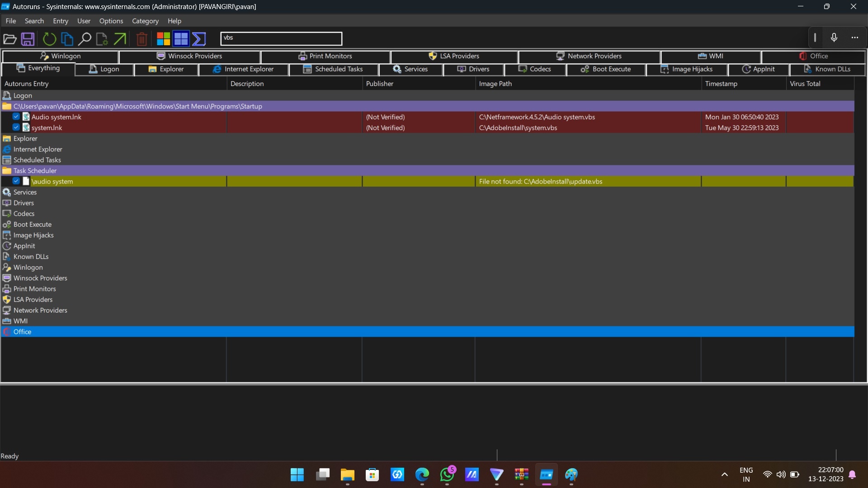Open the Options menu

111,21
